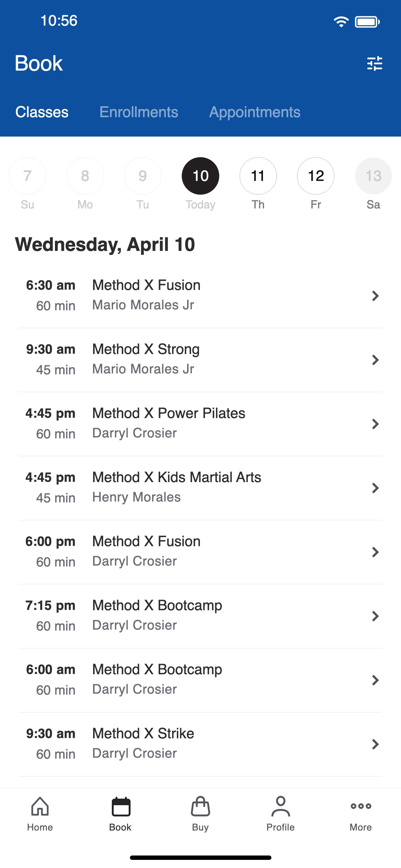Select Friday 12 date circle
The width and height of the screenshot is (401, 868).
tap(316, 176)
